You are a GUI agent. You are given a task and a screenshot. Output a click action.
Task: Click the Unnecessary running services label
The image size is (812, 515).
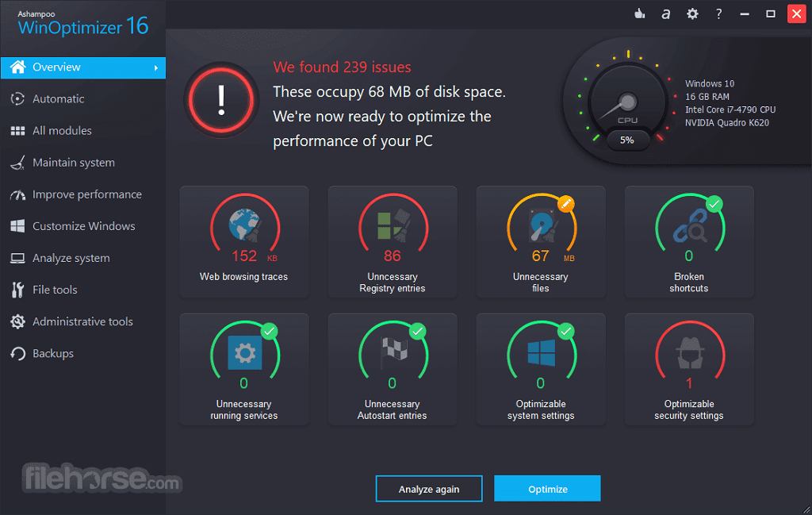(x=244, y=409)
